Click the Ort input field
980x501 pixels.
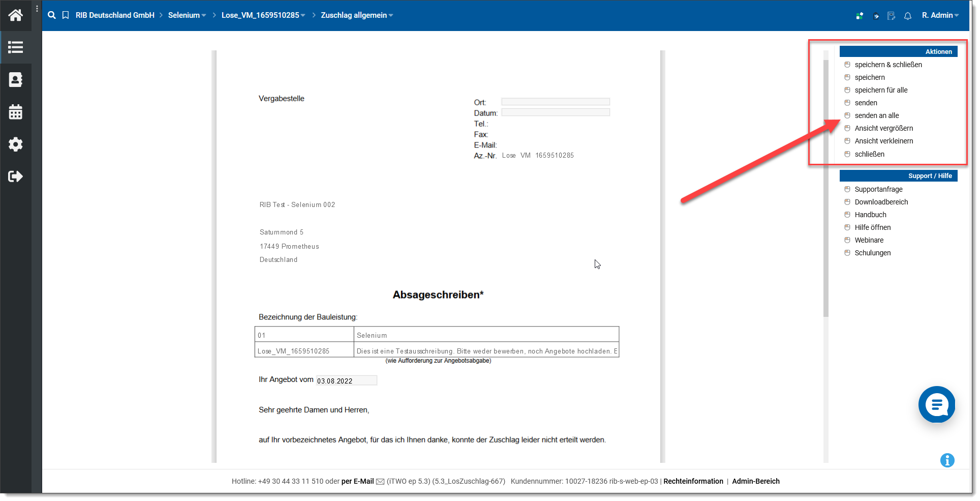pyautogui.click(x=555, y=102)
